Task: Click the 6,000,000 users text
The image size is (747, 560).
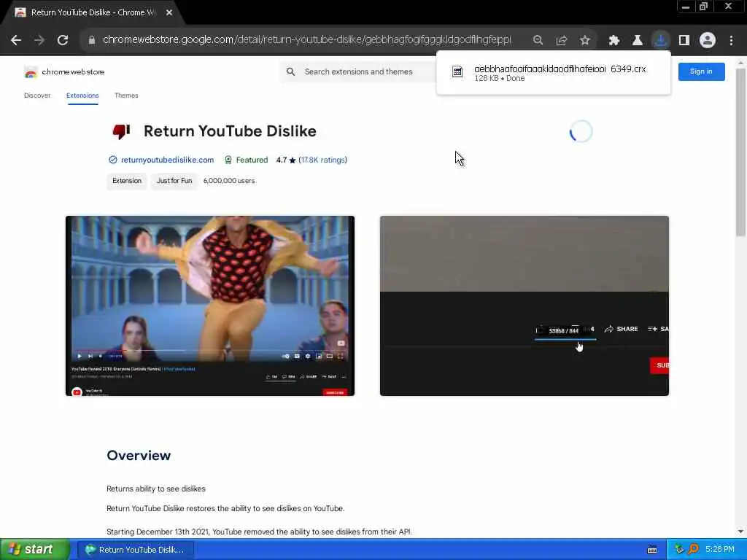Action: click(x=229, y=181)
